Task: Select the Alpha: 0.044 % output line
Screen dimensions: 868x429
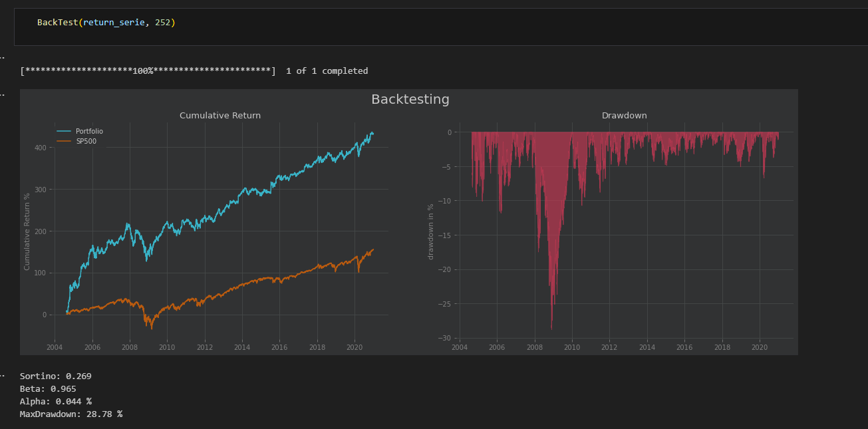Action: [x=56, y=402]
